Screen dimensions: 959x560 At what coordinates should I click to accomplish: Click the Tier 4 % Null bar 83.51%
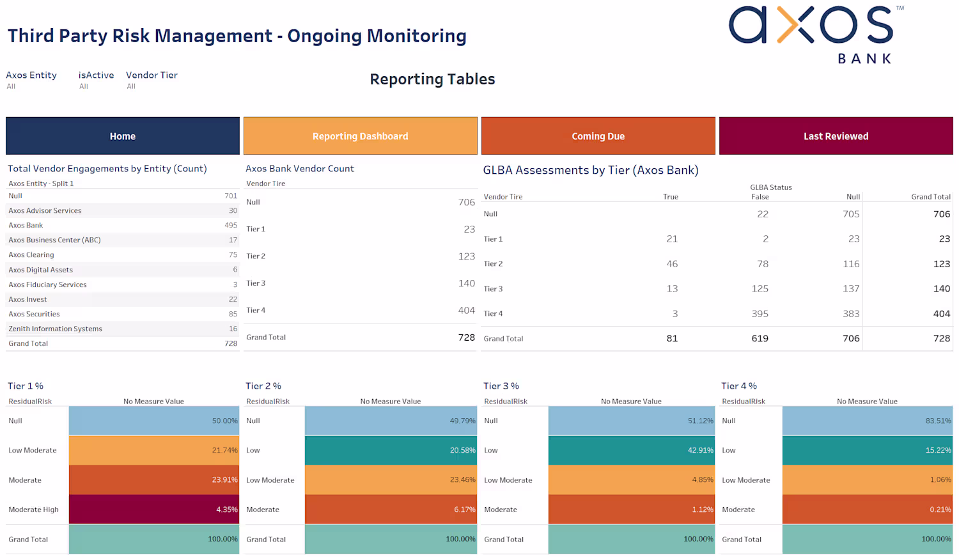click(868, 421)
